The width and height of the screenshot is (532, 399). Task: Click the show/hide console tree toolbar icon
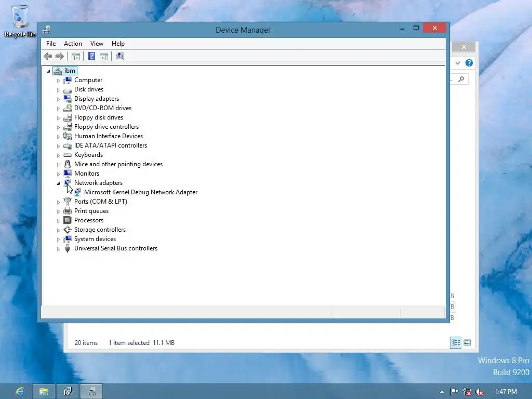76,56
